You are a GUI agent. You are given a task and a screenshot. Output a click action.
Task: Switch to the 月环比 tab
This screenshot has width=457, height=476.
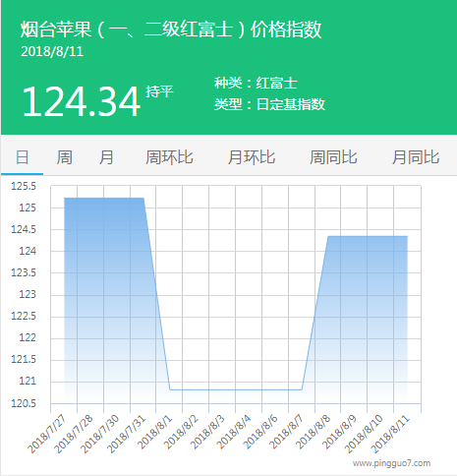point(252,157)
